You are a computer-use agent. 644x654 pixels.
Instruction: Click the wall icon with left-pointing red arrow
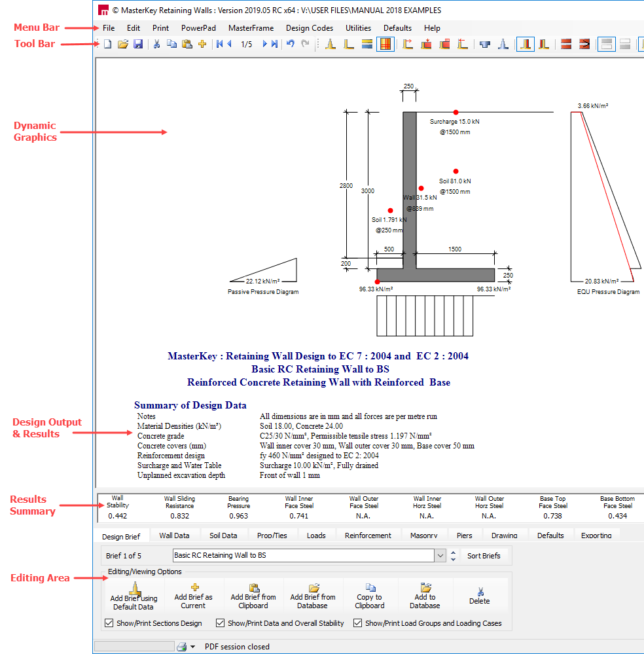[x=463, y=44]
